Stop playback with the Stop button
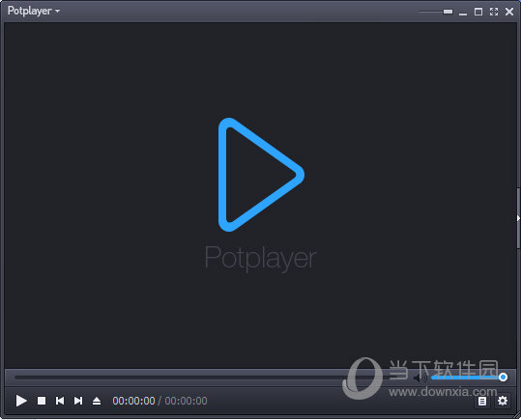This screenshot has height=420, width=521. pos(42,401)
